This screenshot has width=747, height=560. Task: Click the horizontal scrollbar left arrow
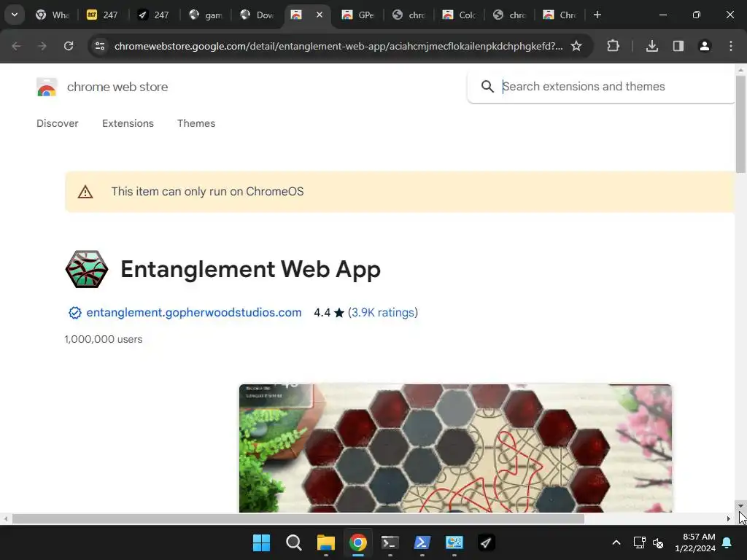coord(6,518)
